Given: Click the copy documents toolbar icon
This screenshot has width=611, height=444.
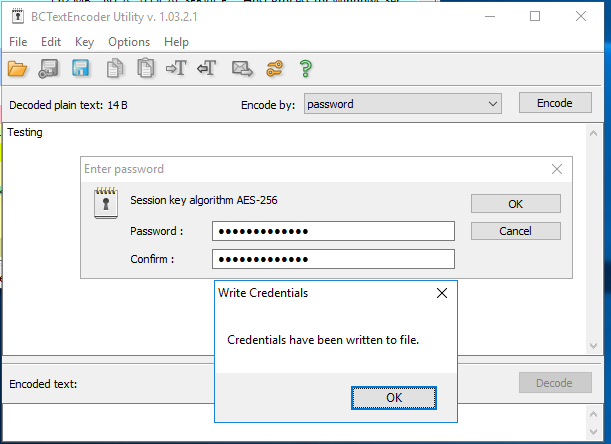Looking at the screenshot, I should (x=115, y=69).
